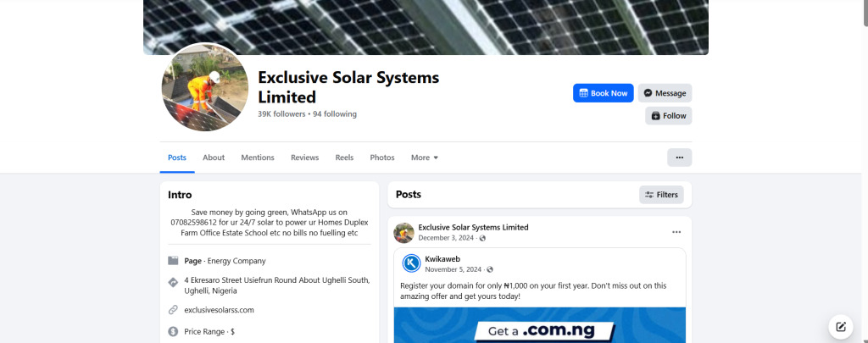Click the post's three-dot options icon
This screenshot has width=868, height=343.
click(x=676, y=232)
